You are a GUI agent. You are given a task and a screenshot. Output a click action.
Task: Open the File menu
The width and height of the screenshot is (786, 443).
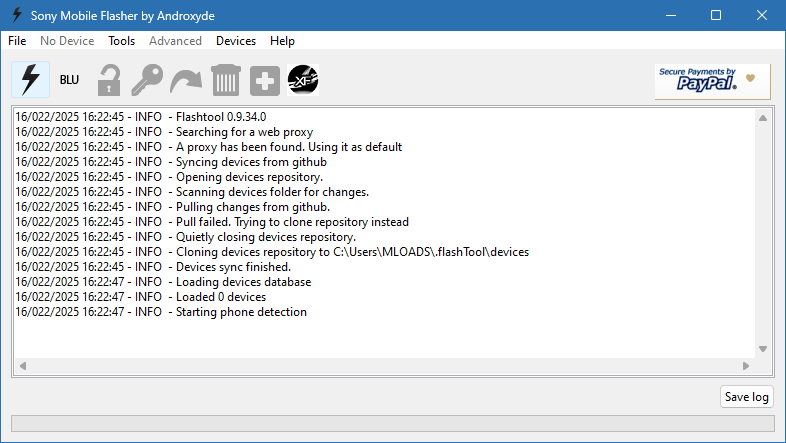pyautogui.click(x=17, y=41)
